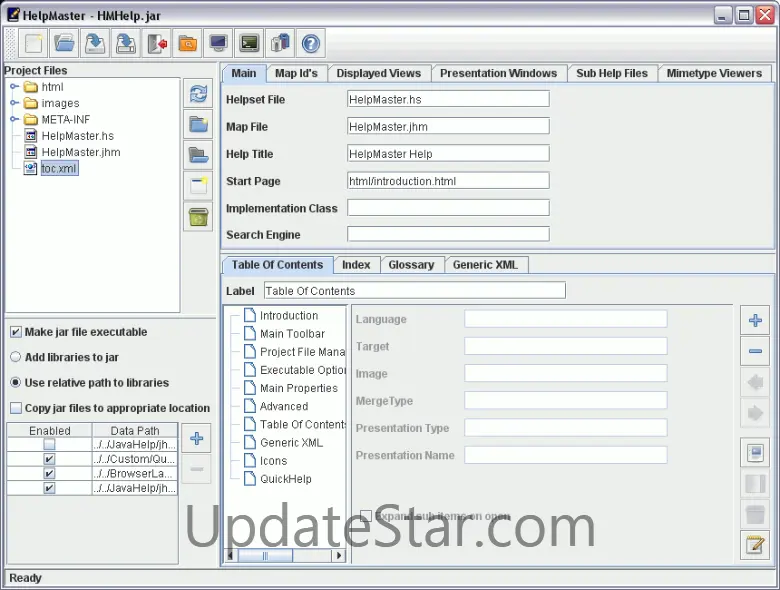Screen dimensions: 780x590
Task: Open the Presentation Windows tab
Action: click(498, 74)
